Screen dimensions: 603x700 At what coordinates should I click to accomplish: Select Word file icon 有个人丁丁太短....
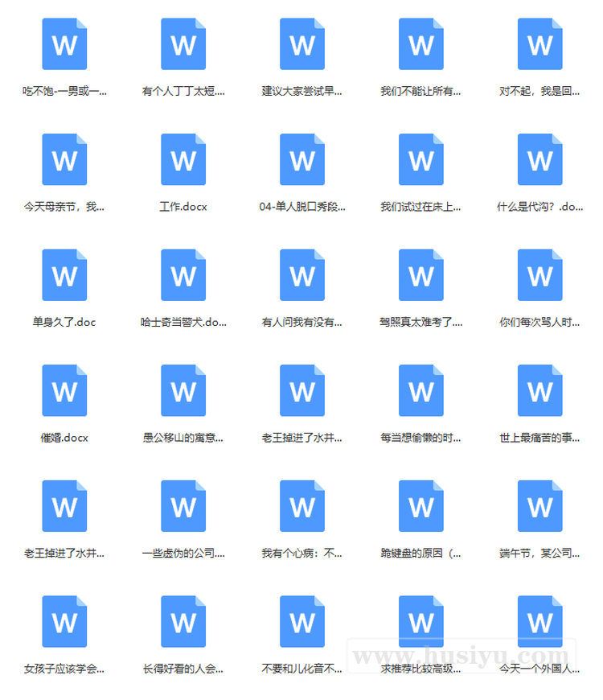(183, 43)
